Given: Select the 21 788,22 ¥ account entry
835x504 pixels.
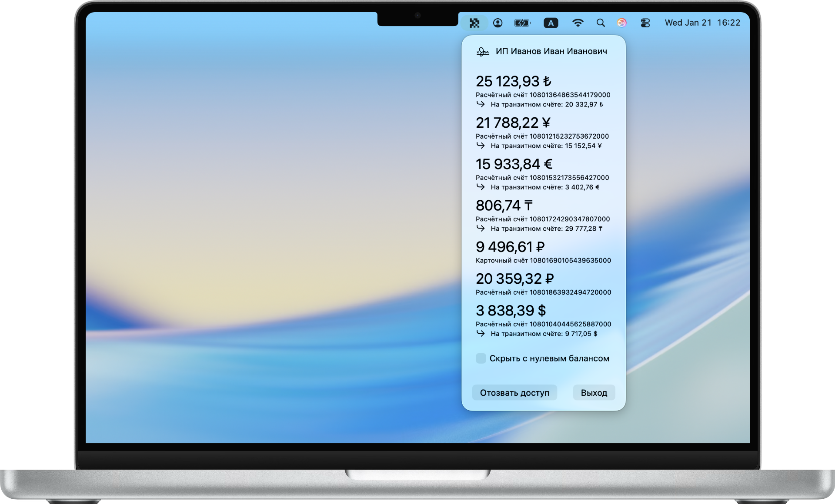Looking at the screenshot, I should [x=513, y=123].
